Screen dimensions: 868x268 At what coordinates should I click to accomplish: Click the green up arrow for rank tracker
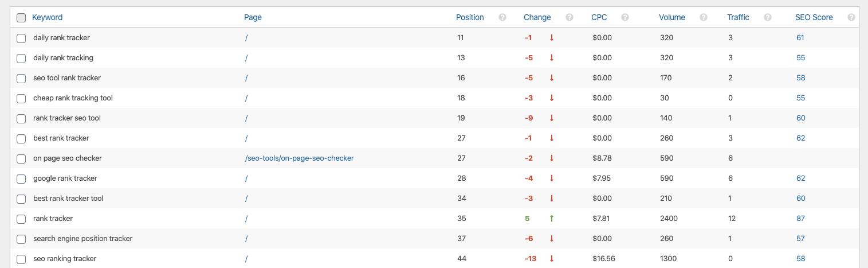coord(552,219)
